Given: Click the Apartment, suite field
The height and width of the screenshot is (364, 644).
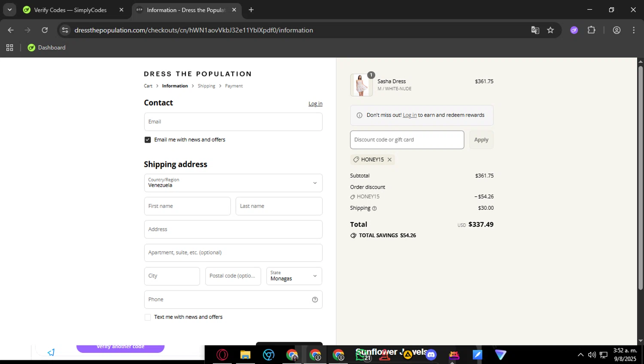Looking at the screenshot, I should tap(233, 253).
